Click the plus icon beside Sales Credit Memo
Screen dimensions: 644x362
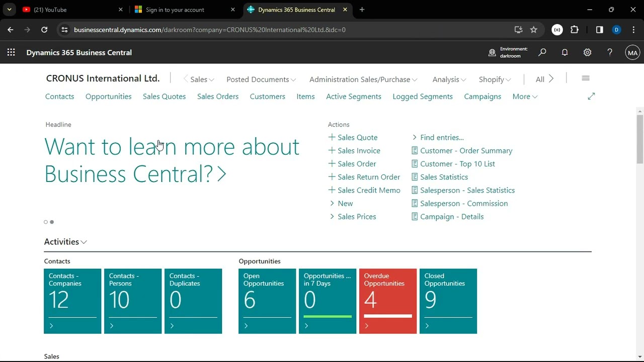click(x=332, y=190)
